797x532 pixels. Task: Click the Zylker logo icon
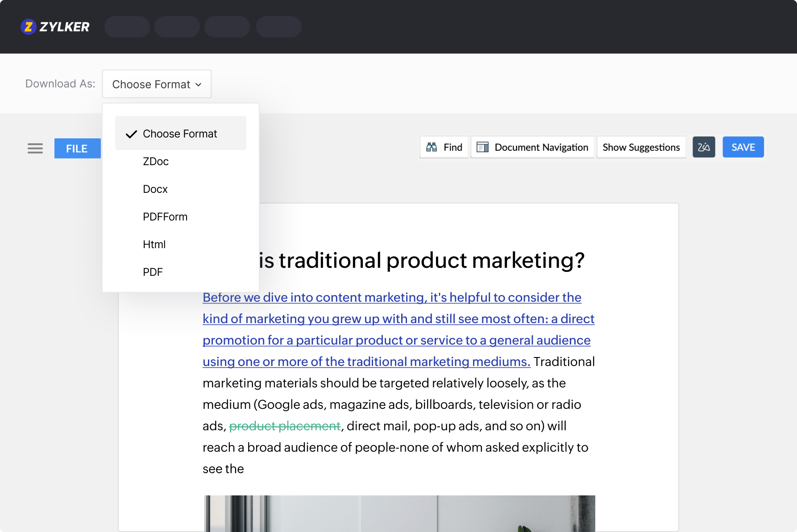tap(28, 27)
